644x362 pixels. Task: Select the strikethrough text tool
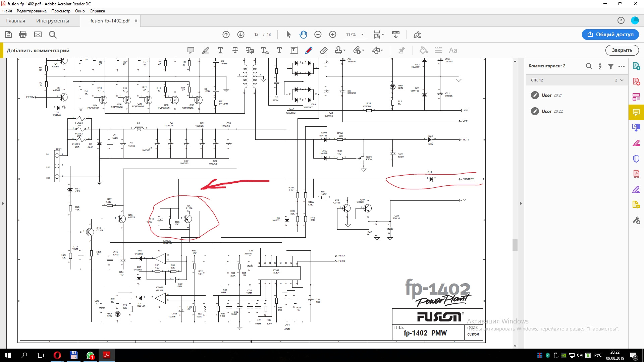click(x=235, y=50)
